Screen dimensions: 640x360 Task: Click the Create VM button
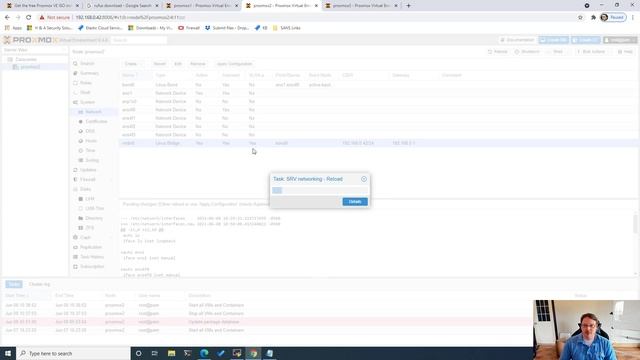(x=553, y=40)
